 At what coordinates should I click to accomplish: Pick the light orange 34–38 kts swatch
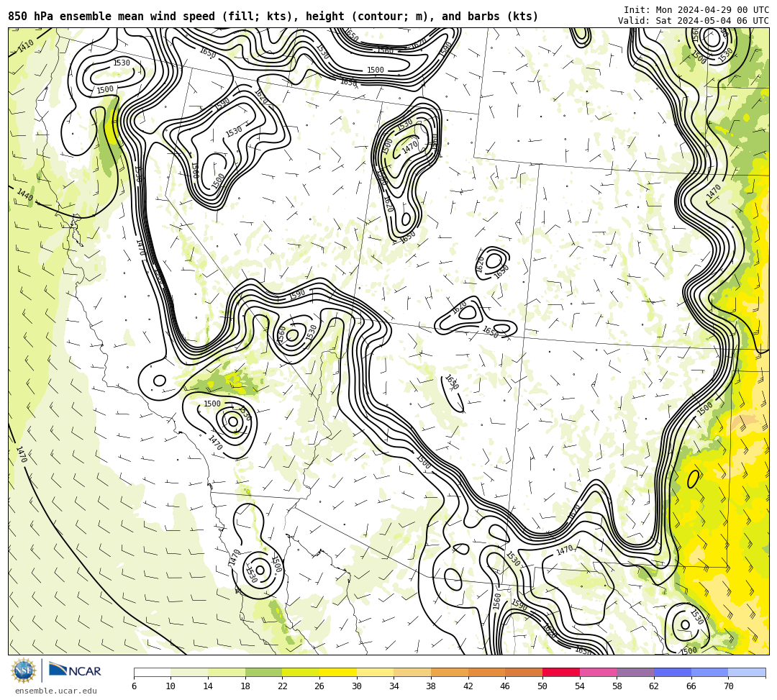(412, 672)
